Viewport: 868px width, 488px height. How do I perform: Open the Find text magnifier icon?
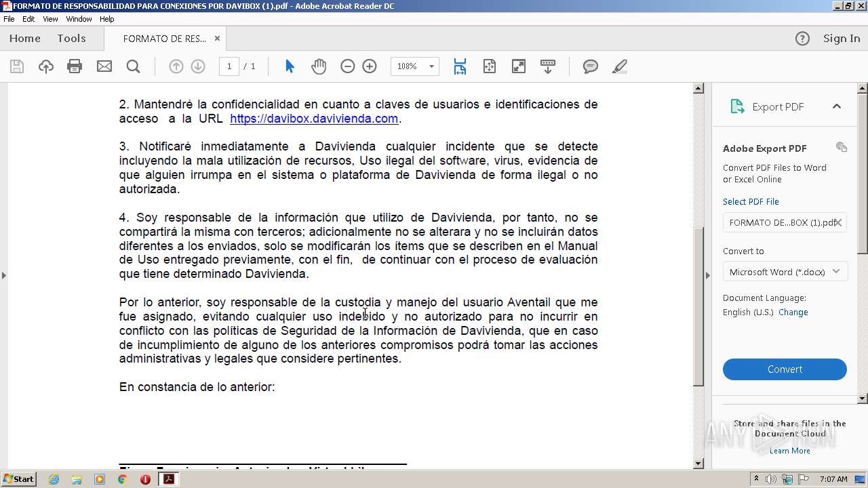coord(134,66)
